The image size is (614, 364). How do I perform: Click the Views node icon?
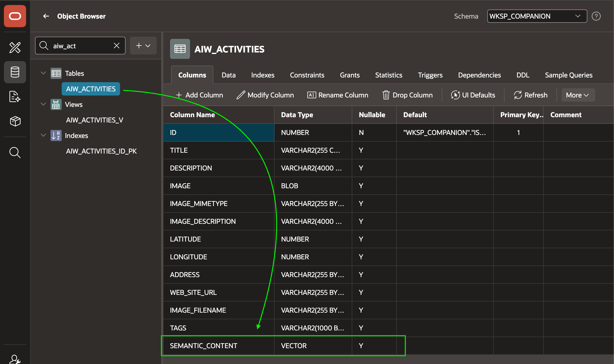(56, 104)
